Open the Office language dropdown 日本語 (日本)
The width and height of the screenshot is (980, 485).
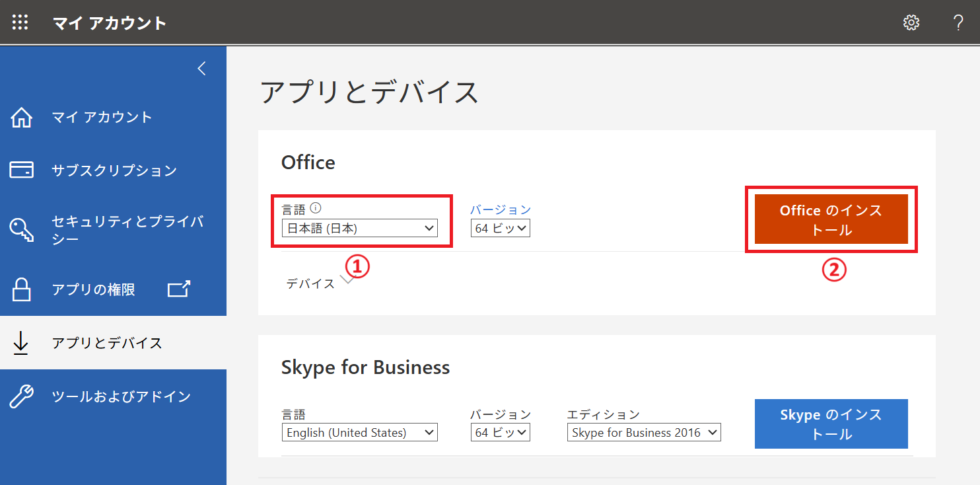(x=360, y=229)
